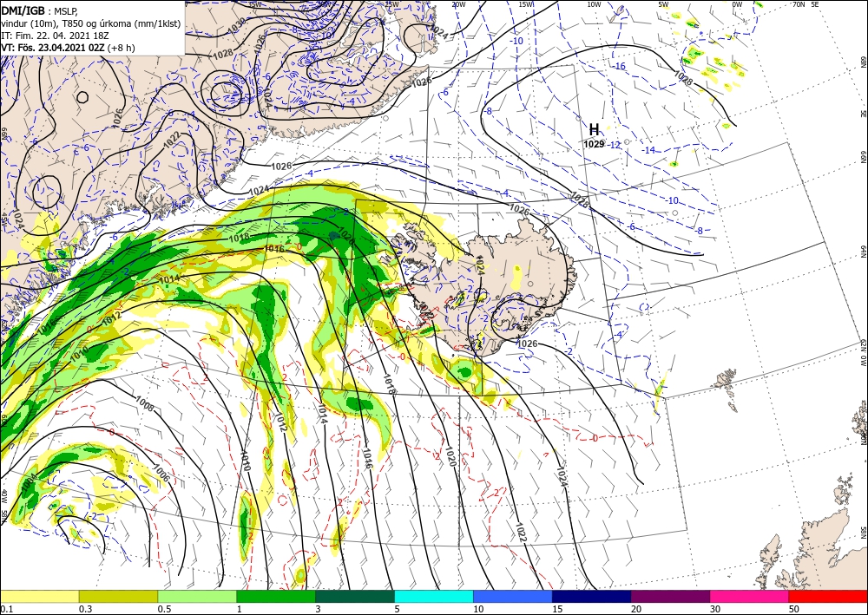Click the legend value 15
Image resolution: width=868 pixels, height=615 pixels.
557,609
